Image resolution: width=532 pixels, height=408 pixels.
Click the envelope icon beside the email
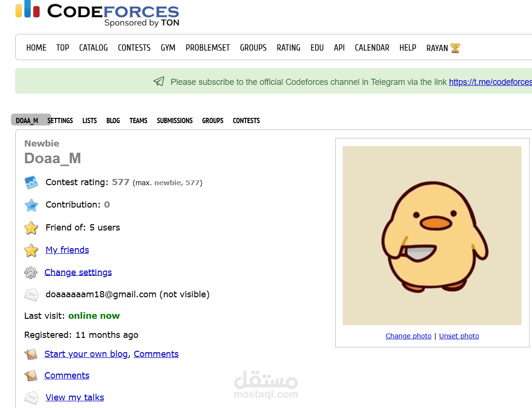pos(31,294)
